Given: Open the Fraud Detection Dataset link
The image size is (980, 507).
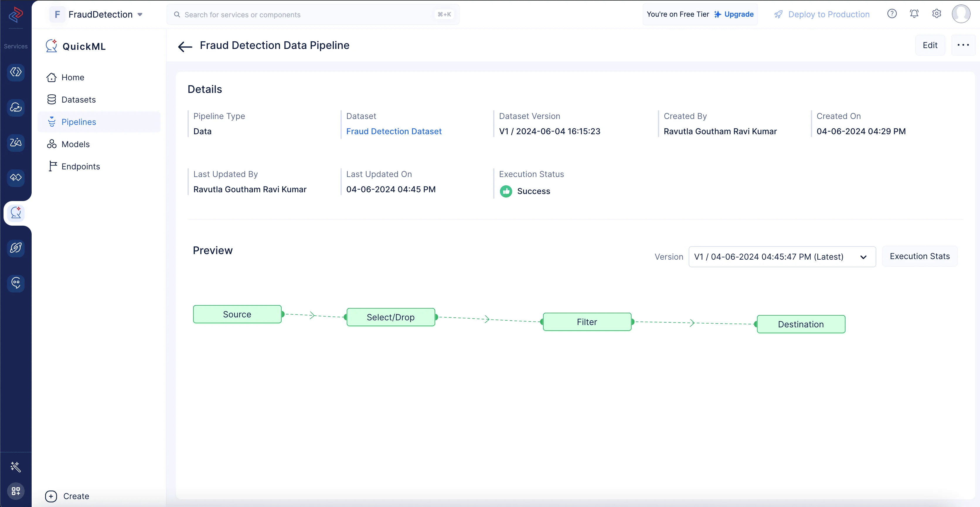Looking at the screenshot, I should click(x=394, y=131).
